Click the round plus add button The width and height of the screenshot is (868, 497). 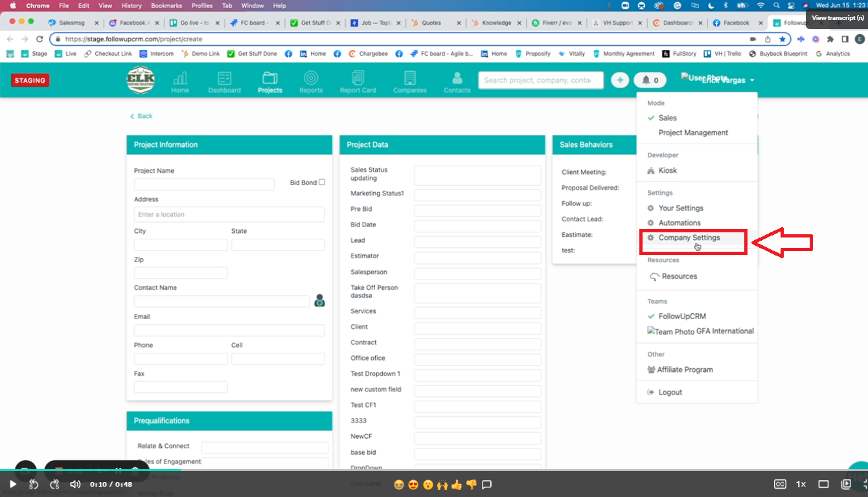[x=620, y=80]
